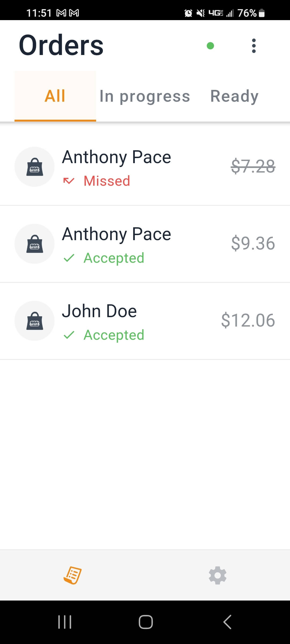Image resolution: width=290 pixels, height=644 pixels.
Task: Open the three-dot overflow menu
Action: click(254, 46)
